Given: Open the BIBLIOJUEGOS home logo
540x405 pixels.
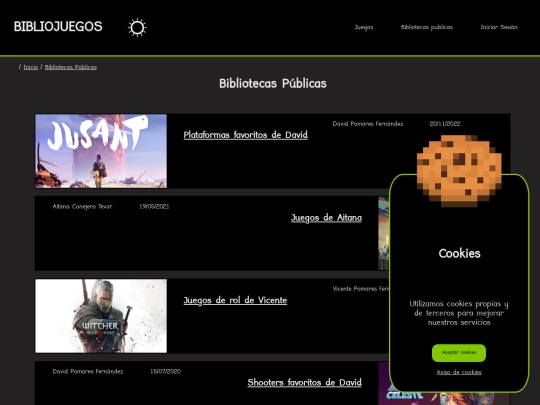Looking at the screenshot, I should coord(58,27).
